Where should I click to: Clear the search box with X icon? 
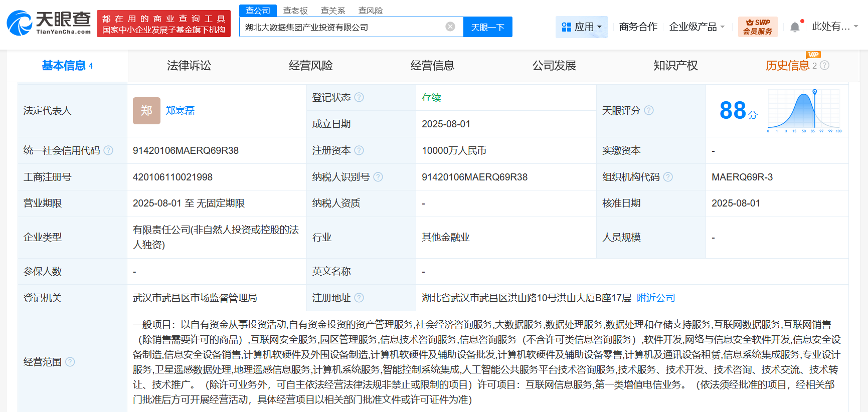[x=450, y=27]
